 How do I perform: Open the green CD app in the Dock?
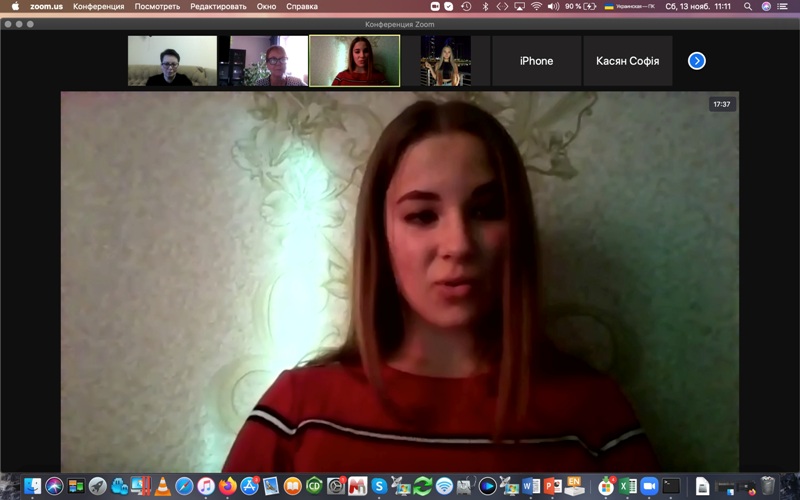pos(314,486)
